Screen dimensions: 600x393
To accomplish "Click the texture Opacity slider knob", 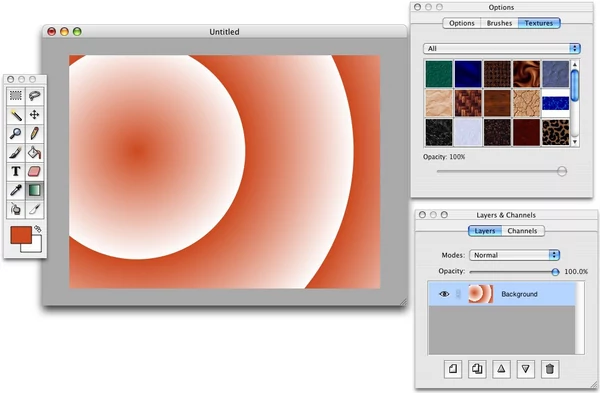I will pyautogui.click(x=562, y=171).
